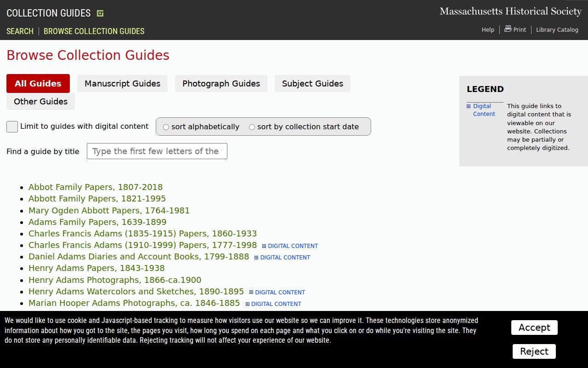Click the Digital Content icon for Henry Adams Watercolors

pos(251,292)
